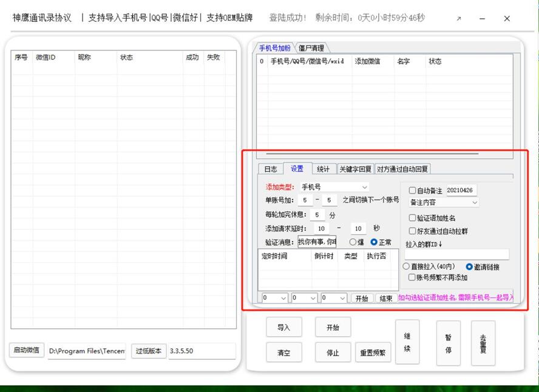Open the 对方通过自动回复 tab

(x=402, y=169)
